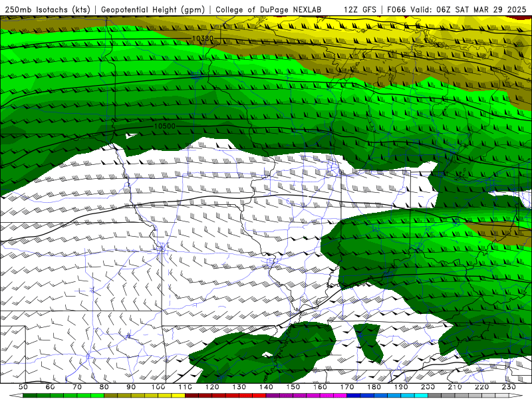
Task: Click the right arrow end of the color bar
Action: click(x=516, y=396)
